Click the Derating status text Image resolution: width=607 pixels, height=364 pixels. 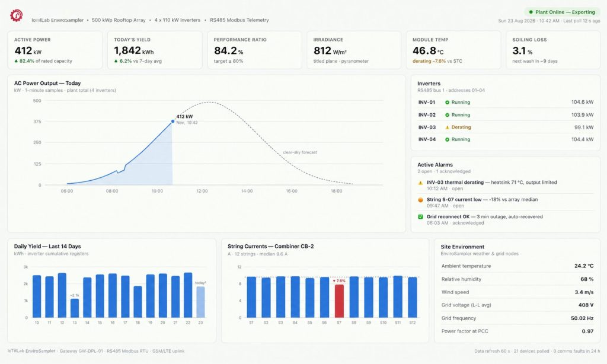461,127
